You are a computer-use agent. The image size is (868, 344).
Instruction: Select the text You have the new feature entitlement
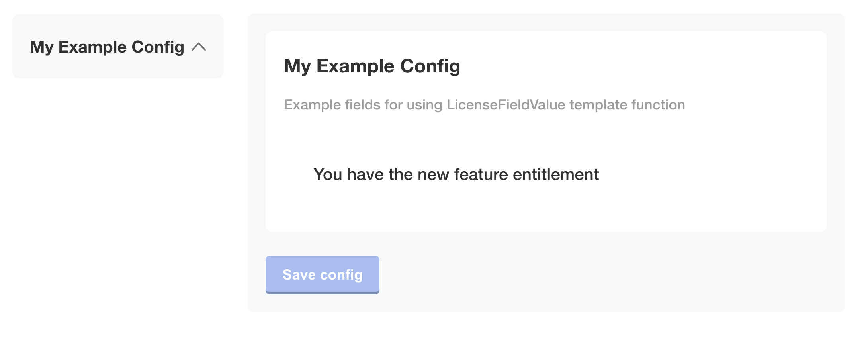click(456, 174)
